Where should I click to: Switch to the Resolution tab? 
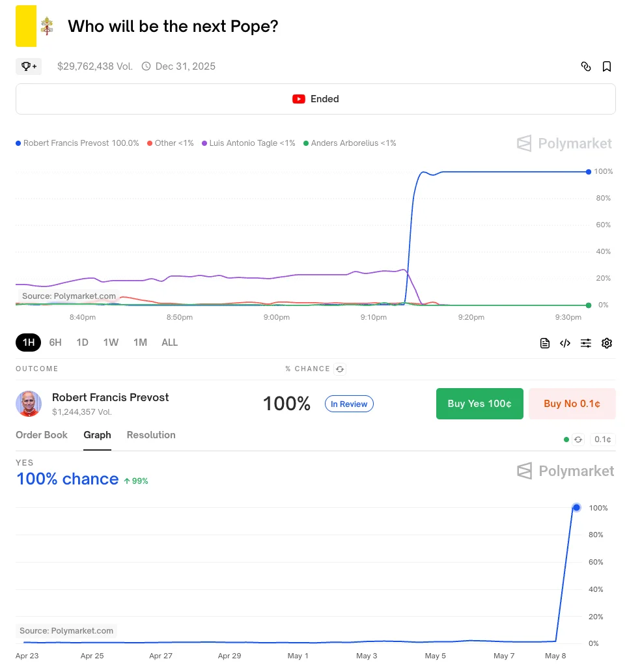pyautogui.click(x=151, y=435)
